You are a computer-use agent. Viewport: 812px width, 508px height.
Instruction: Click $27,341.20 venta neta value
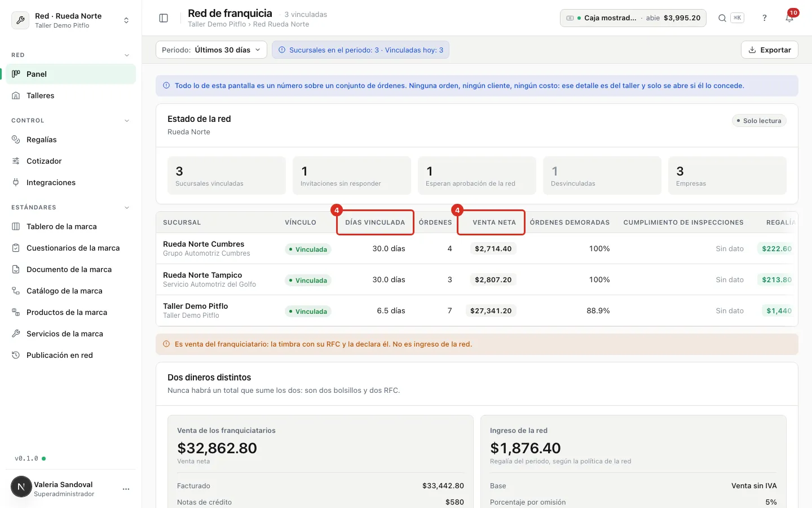pos(491,311)
